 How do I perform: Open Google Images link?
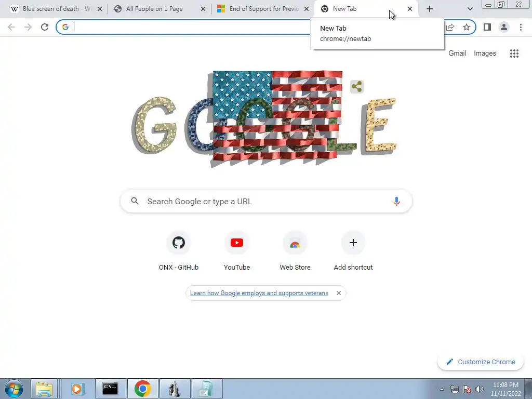(485, 54)
